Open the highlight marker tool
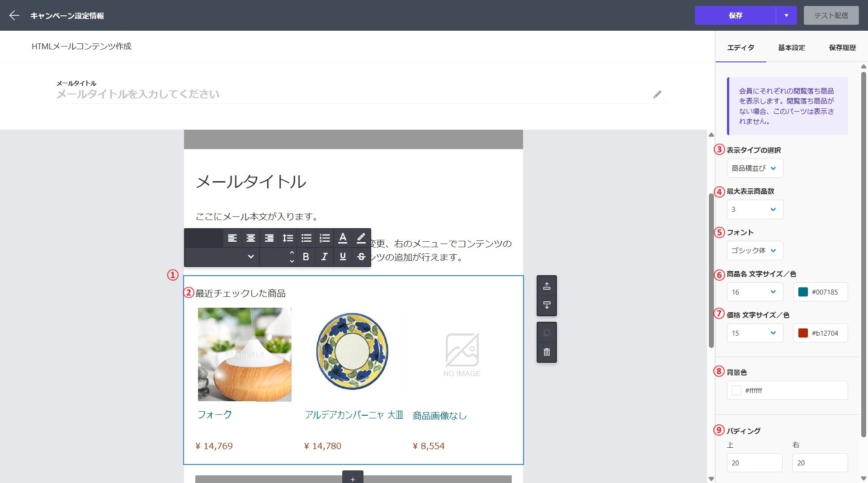The image size is (868, 483). [361, 238]
